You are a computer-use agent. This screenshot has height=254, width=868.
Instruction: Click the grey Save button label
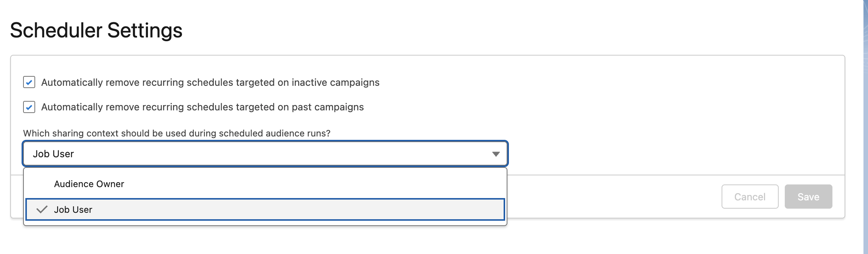click(808, 197)
